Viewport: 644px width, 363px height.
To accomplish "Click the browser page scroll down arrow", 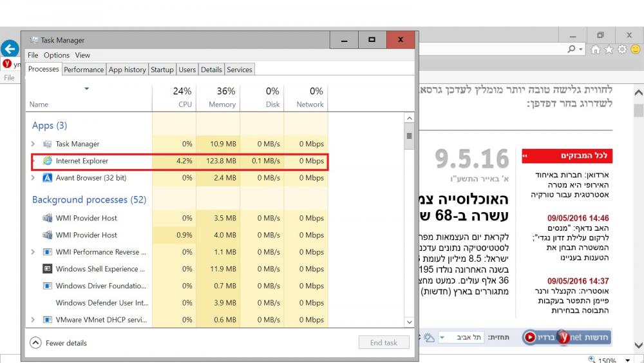I will (638, 346).
